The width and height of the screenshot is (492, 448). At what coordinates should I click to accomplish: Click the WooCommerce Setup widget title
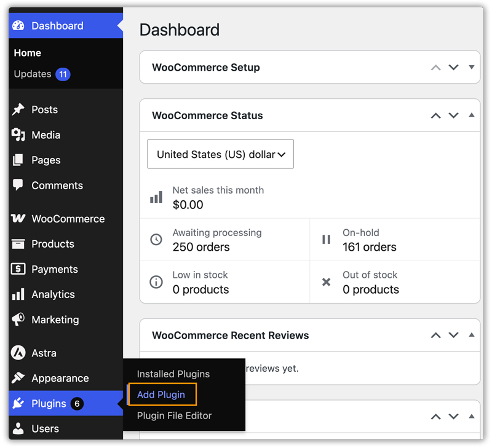click(206, 68)
